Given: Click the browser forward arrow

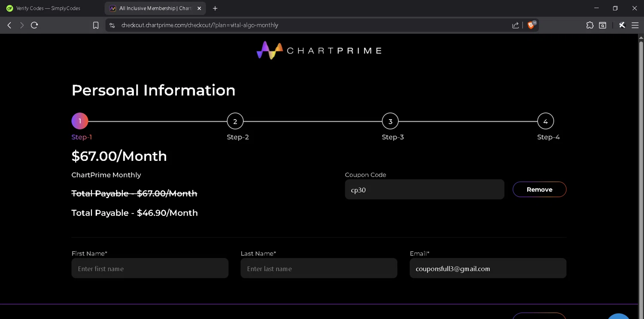Looking at the screenshot, I should pyautogui.click(x=22, y=25).
